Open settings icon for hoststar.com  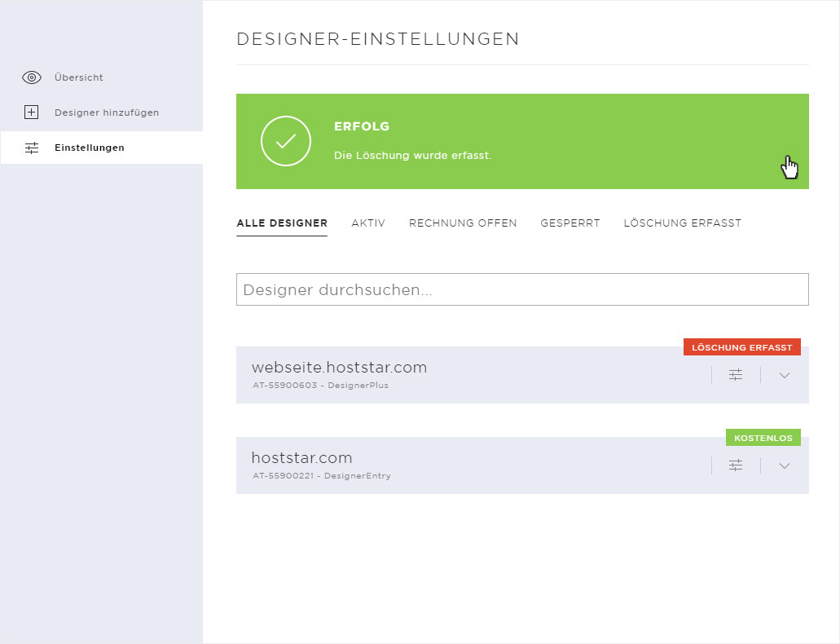pyautogui.click(x=736, y=465)
